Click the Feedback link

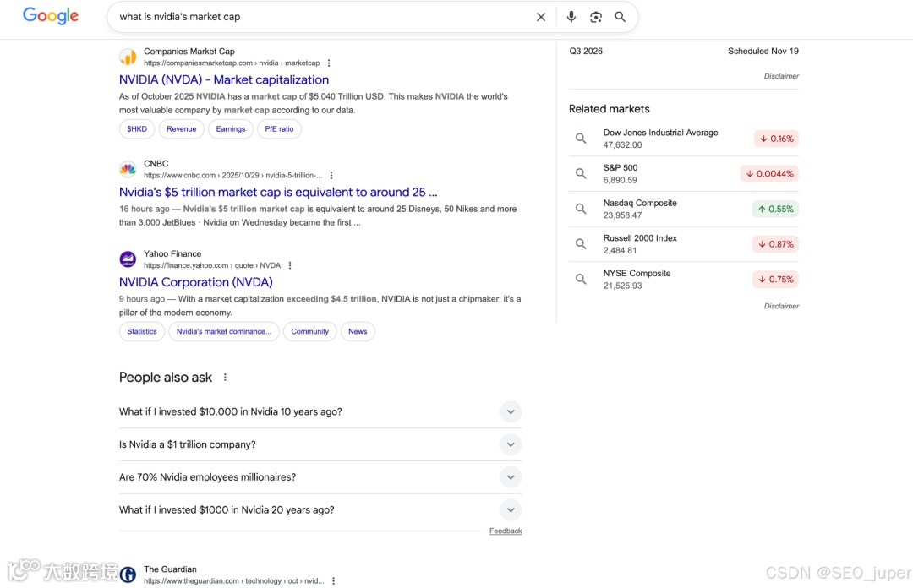506,531
